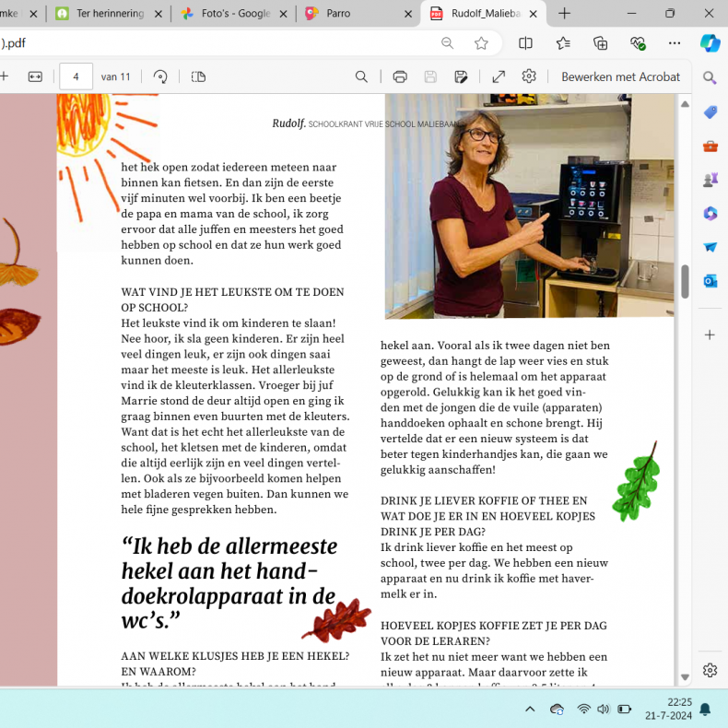Open OneDrive tray icon
This screenshot has height=728, width=728.
point(557,710)
